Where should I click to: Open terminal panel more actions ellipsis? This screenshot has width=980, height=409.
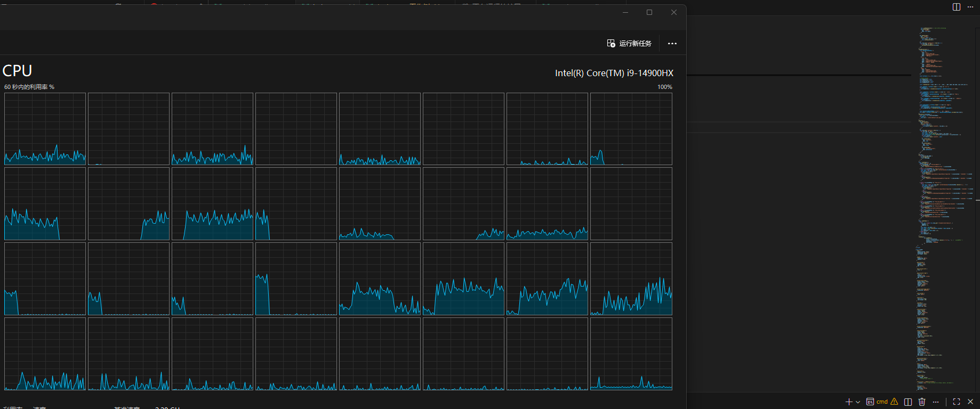point(936,402)
